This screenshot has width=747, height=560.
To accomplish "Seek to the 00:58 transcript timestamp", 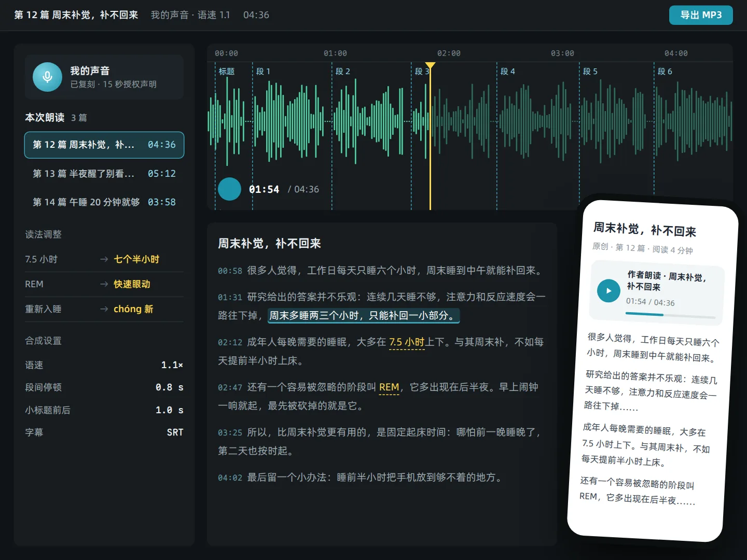I will (230, 271).
